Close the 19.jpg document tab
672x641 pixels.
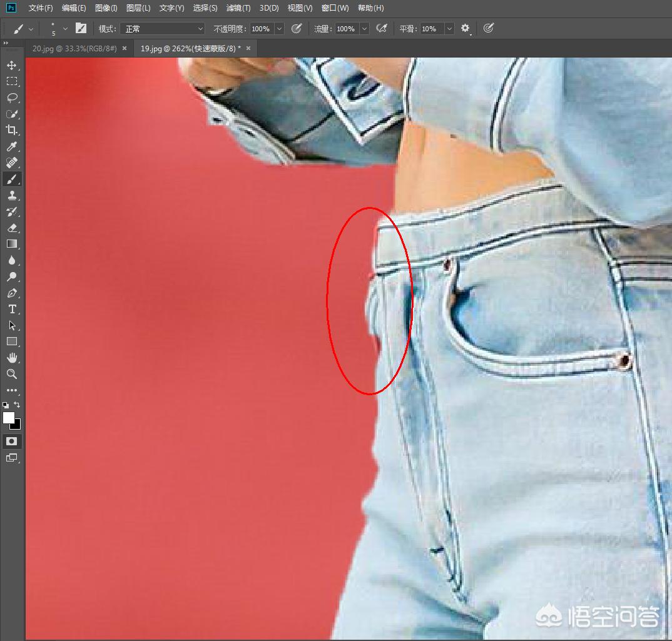(x=248, y=48)
